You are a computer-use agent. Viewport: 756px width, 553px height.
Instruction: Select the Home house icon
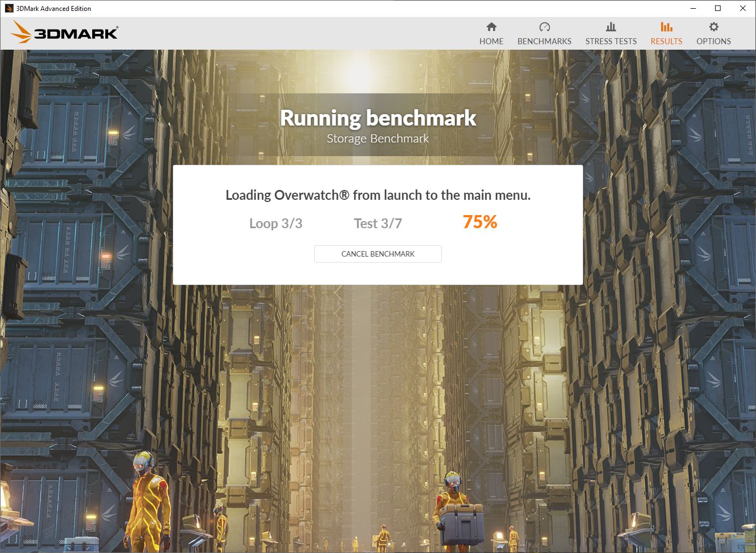pos(491,26)
